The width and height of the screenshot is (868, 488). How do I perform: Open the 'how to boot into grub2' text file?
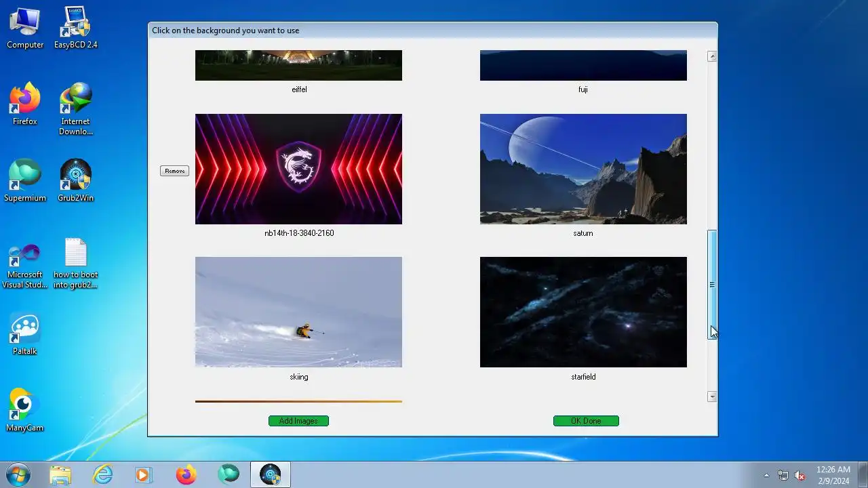(75, 263)
